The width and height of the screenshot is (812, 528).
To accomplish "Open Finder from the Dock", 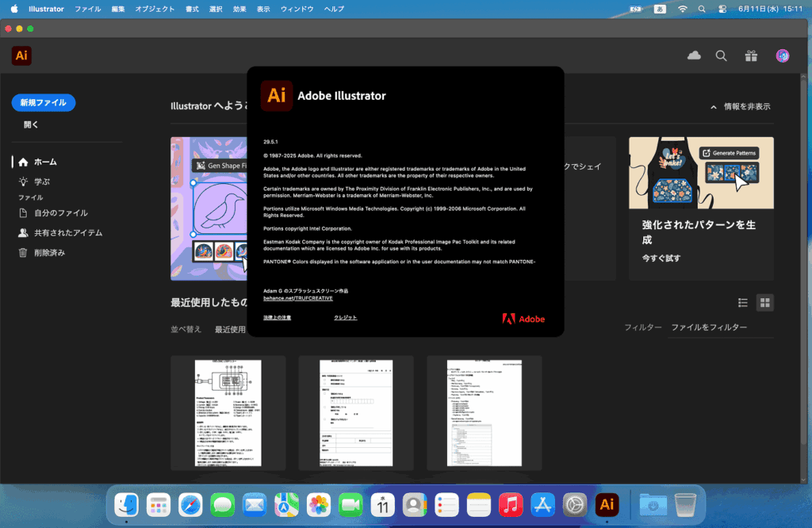I will [x=126, y=505].
